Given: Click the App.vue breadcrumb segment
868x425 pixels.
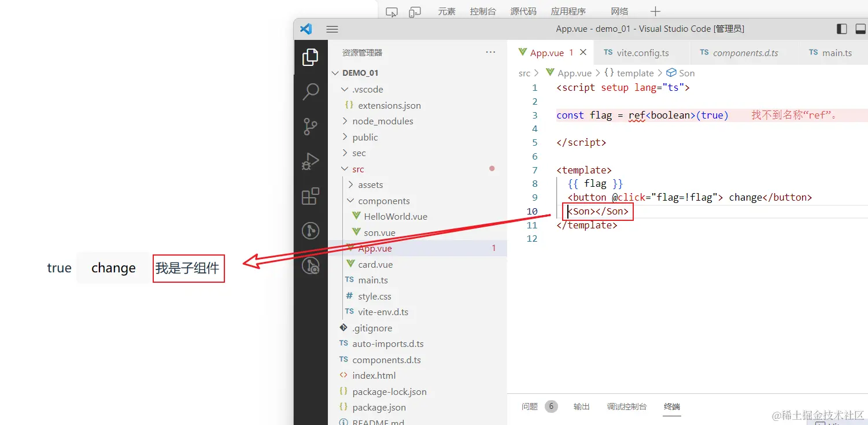Looking at the screenshot, I should coord(574,73).
